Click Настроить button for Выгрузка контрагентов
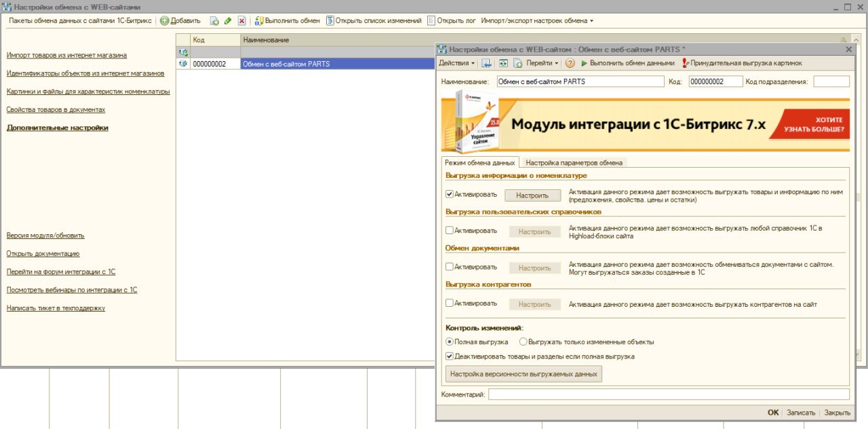This screenshot has width=868, height=429. 535,305
